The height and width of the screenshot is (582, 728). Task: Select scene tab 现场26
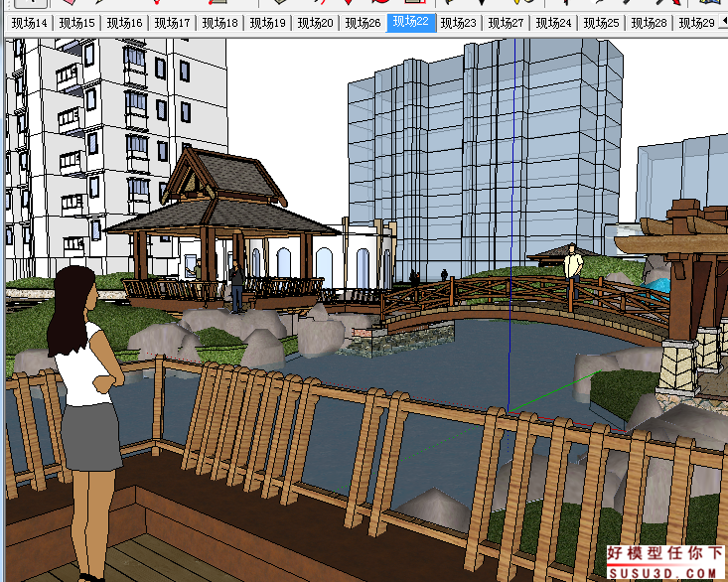point(364,23)
